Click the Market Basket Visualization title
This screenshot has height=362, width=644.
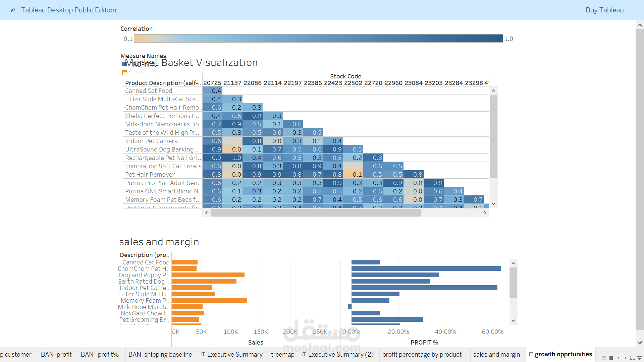(191, 63)
